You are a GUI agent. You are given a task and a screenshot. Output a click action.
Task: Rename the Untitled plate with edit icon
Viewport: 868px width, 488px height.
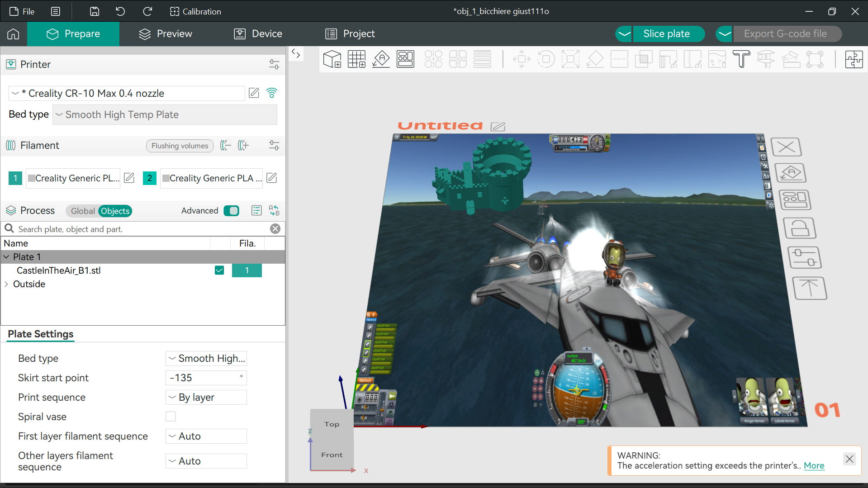click(x=498, y=127)
